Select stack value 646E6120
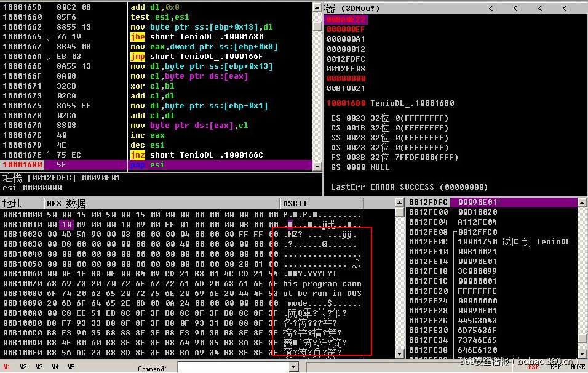This screenshot has height=373, width=588. tap(477, 350)
